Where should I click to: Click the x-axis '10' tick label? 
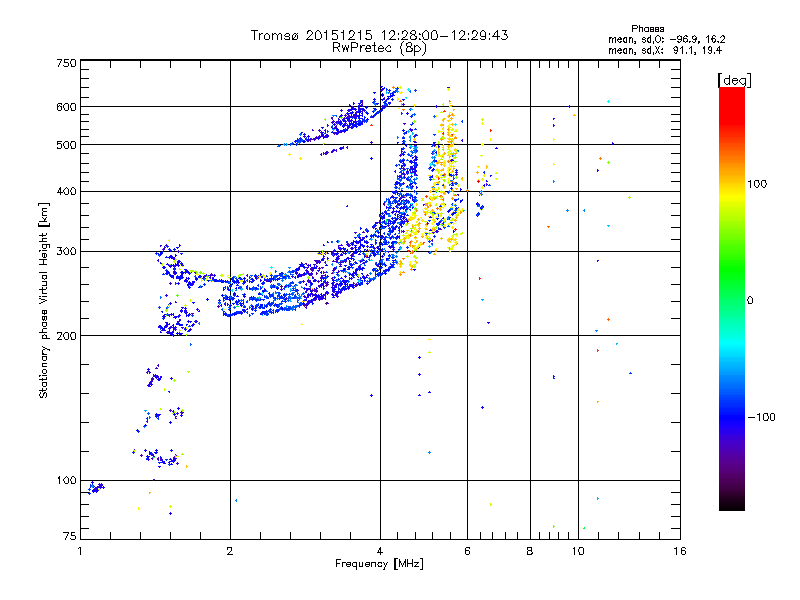pyautogui.click(x=578, y=551)
